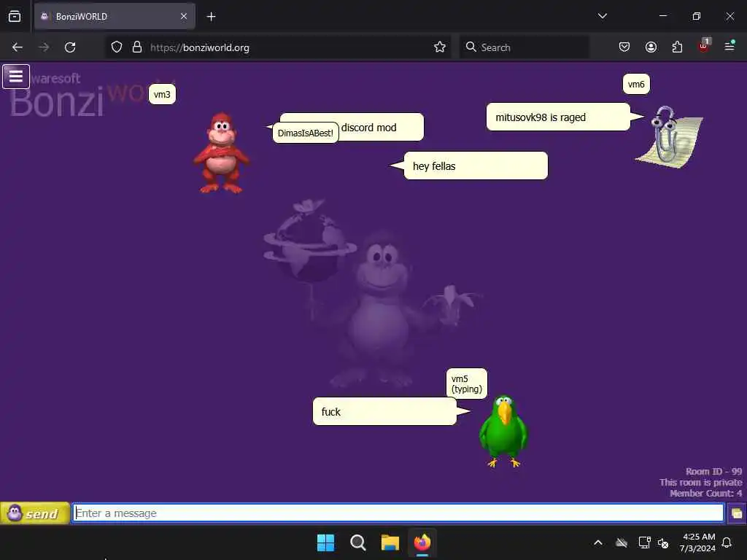Click "This room is private" text
The height and width of the screenshot is (560, 747).
click(701, 483)
